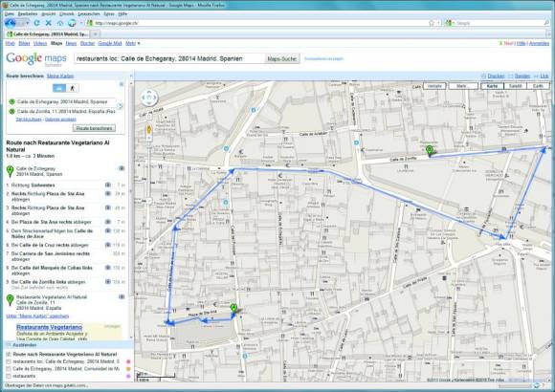
Task: Switch map type to Karte
Action: (x=492, y=86)
